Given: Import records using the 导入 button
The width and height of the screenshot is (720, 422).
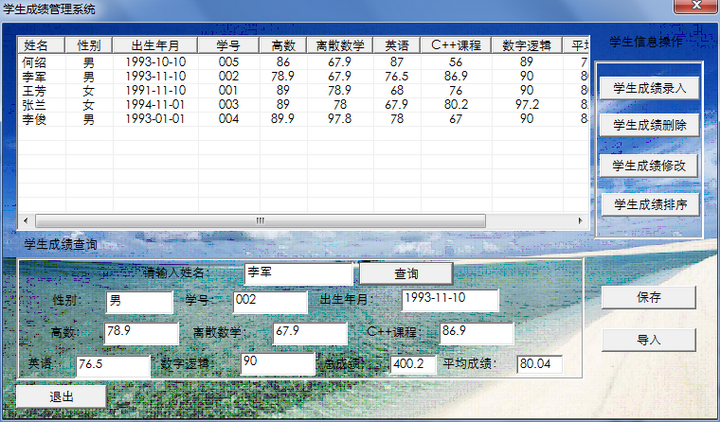Looking at the screenshot, I should coord(649,340).
